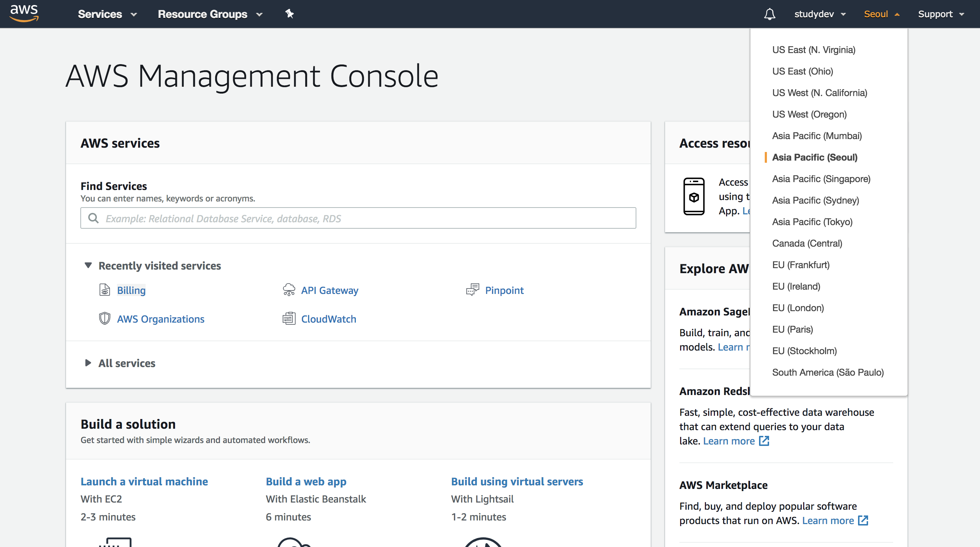Open the Pinpoint link
980x547 pixels.
[x=504, y=290]
